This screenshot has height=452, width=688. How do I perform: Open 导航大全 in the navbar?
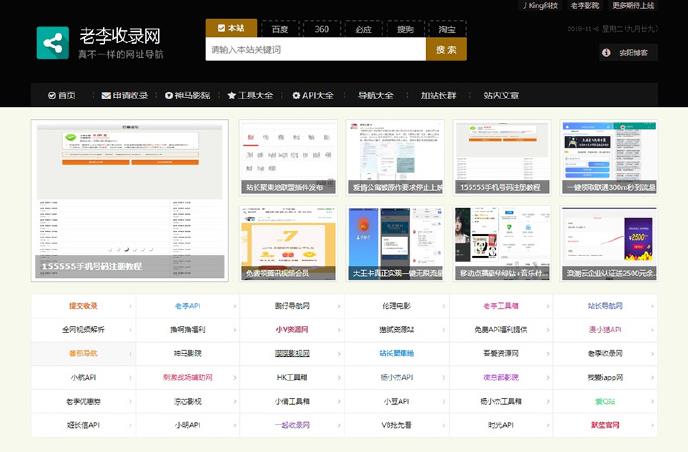[376, 95]
